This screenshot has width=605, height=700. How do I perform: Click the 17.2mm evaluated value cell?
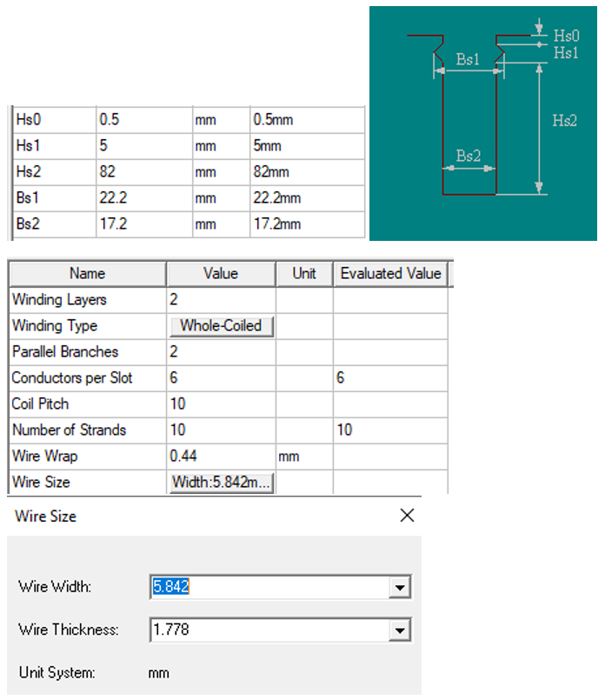308,224
